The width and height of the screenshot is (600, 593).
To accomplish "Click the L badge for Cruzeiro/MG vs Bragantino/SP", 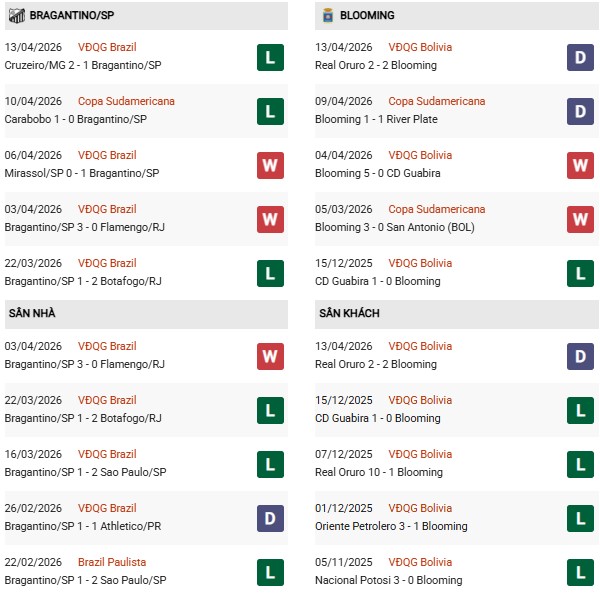I will coord(270,57).
